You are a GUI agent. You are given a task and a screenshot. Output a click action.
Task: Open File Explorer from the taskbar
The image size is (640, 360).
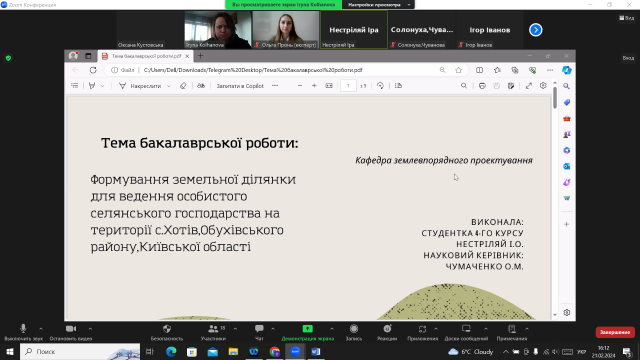pyautogui.click(x=233, y=351)
